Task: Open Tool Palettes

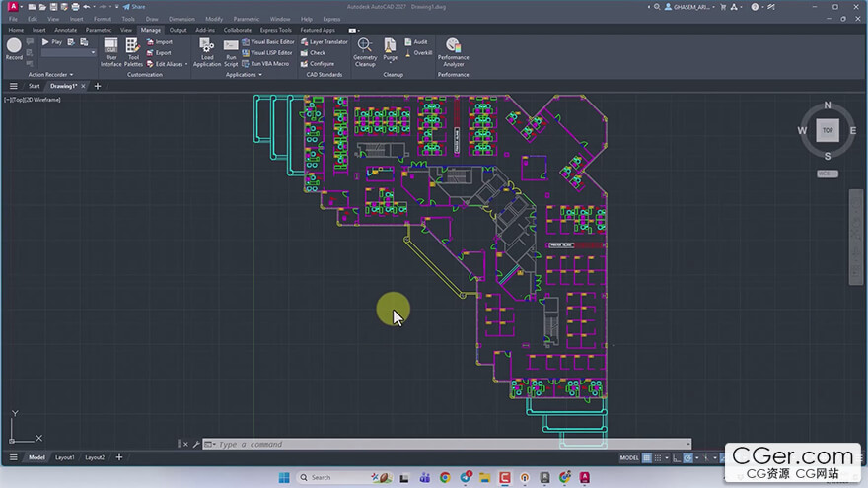Action: coord(134,49)
